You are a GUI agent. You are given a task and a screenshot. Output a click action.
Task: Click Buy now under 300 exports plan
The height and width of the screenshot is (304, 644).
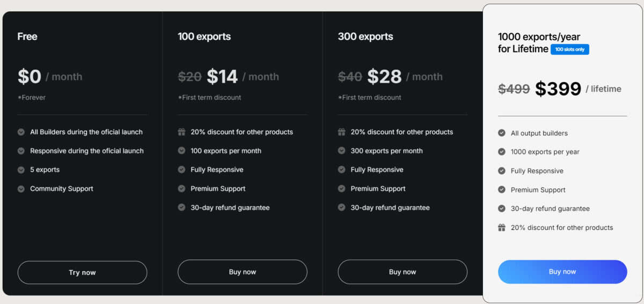pyautogui.click(x=402, y=272)
